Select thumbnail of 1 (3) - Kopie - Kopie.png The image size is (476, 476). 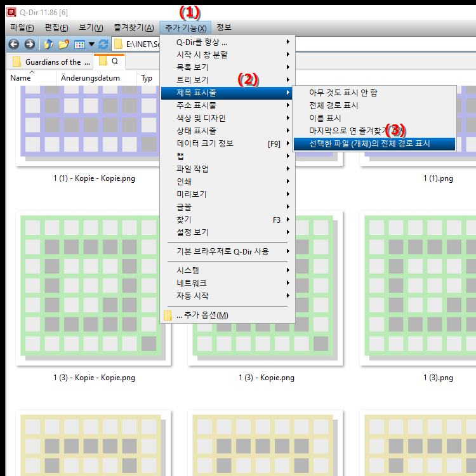click(x=93, y=288)
